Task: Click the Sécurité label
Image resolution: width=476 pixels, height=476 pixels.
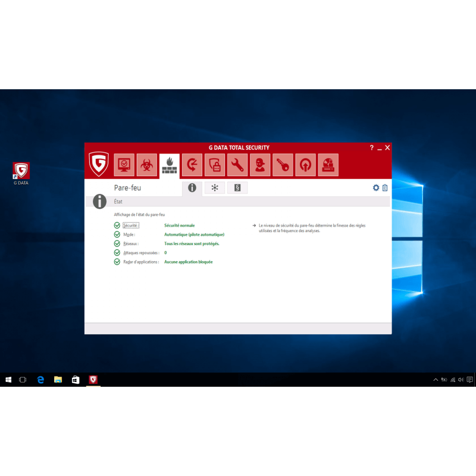Action: (131, 226)
